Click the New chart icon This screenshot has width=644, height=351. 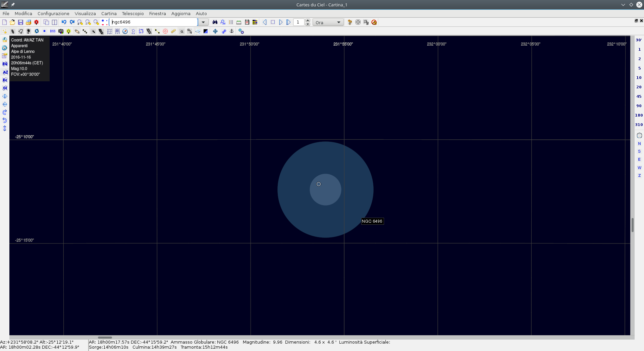pos(4,22)
